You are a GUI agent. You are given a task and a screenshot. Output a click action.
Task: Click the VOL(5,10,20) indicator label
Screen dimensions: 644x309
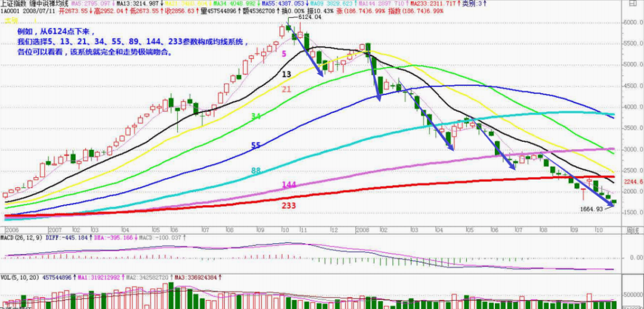click(x=21, y=277)
